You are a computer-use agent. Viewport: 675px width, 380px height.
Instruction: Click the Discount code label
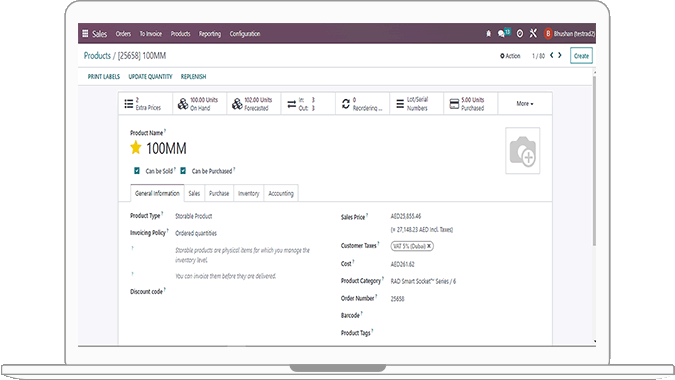[146, 292]
